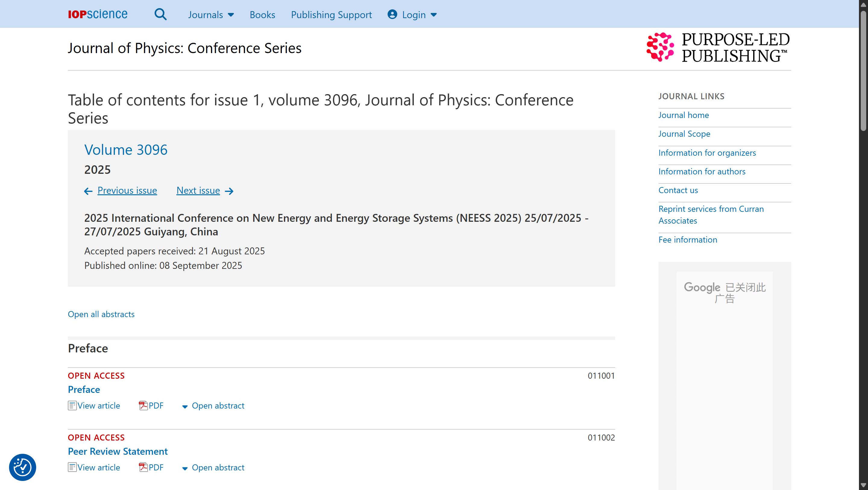868x490 pixels.
Task: Expand the Login dropdown arrow
Action: coord(434,15)
